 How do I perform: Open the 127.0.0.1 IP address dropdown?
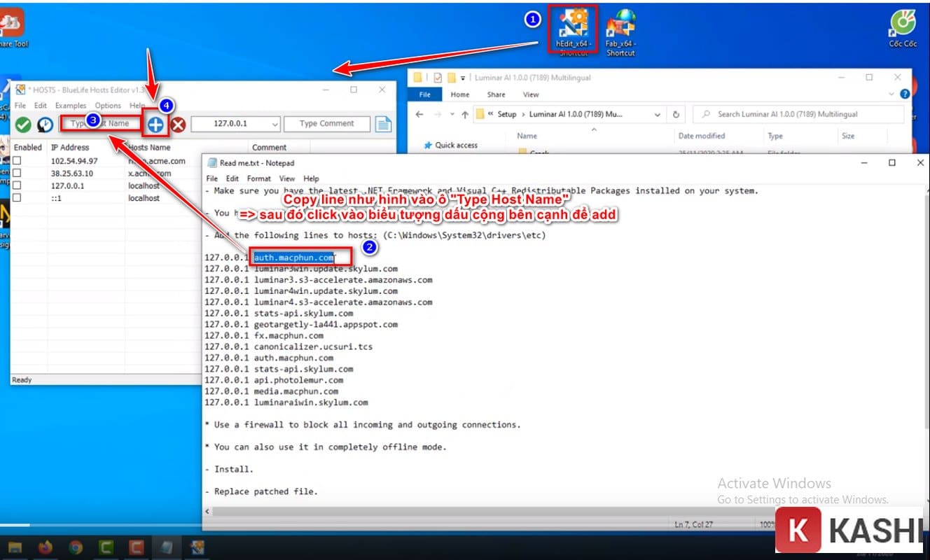click(x=274, y=124)
